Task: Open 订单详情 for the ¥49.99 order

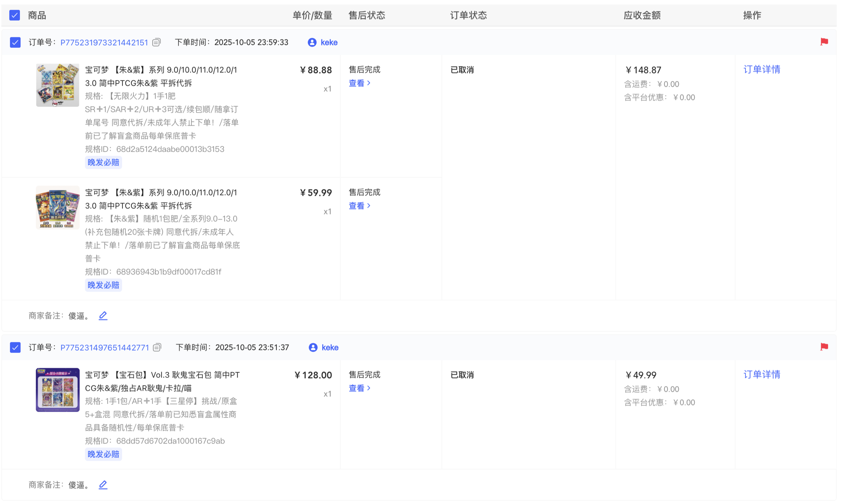Action: pyautogui.click(x=762, y=375)
